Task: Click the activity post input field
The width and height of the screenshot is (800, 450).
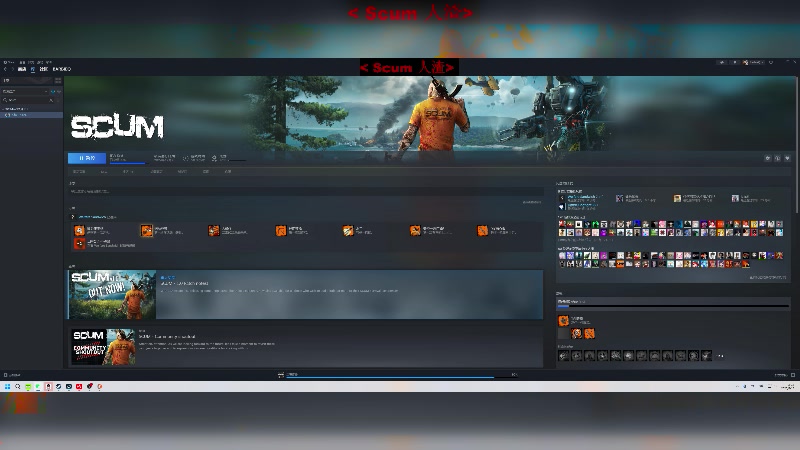Action: [306, 191]
